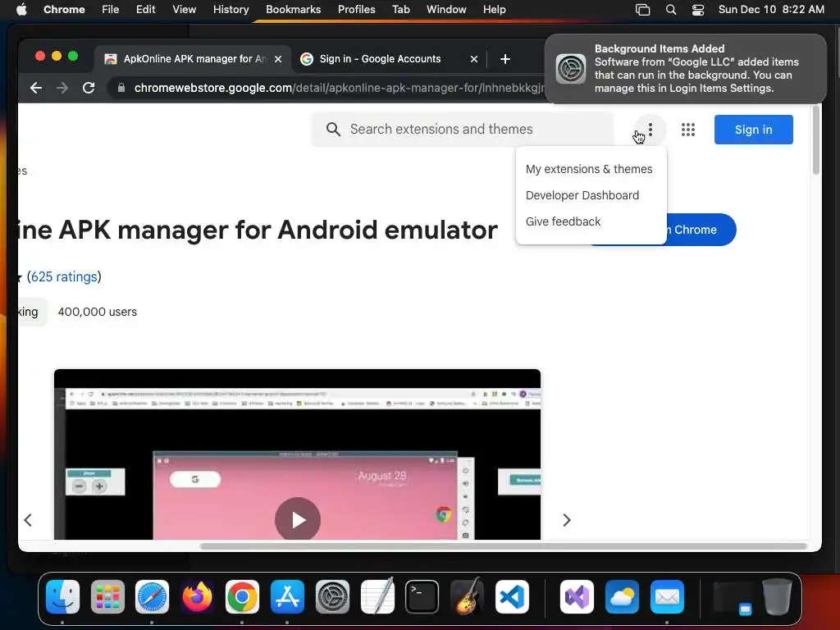The image size is (840, 630).
Task: Open the Chrome application menu
Action: 64,10
